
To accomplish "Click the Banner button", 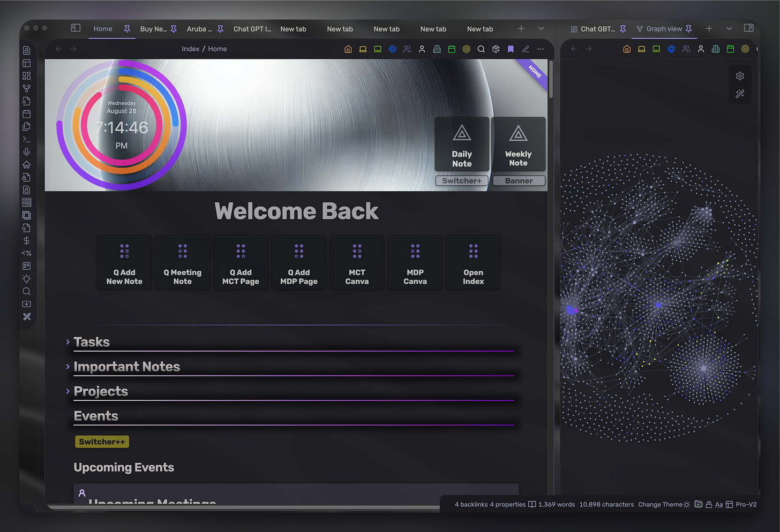I will 519,181.
